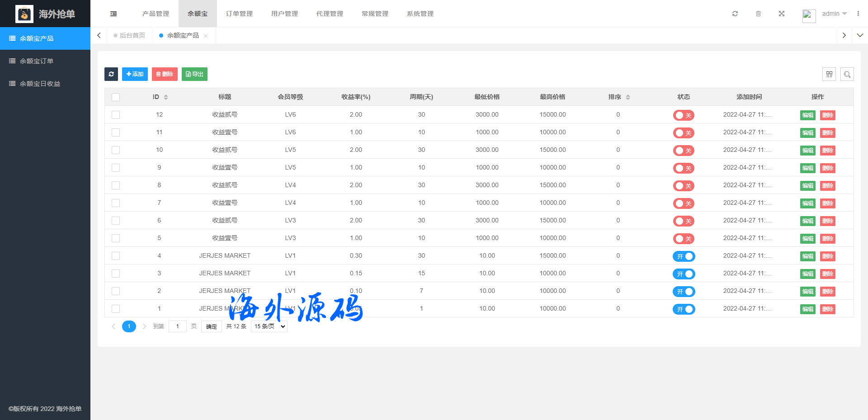This screenshot has width=868, height=420.
Task: Open the column filter grid icon
Action: click(x=829, y=74)
